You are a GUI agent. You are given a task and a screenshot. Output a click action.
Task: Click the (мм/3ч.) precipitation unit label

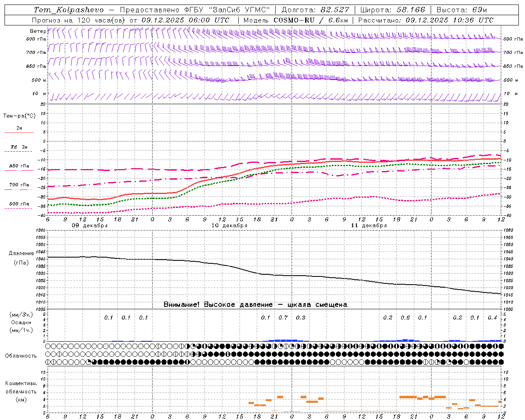[21, 315]
